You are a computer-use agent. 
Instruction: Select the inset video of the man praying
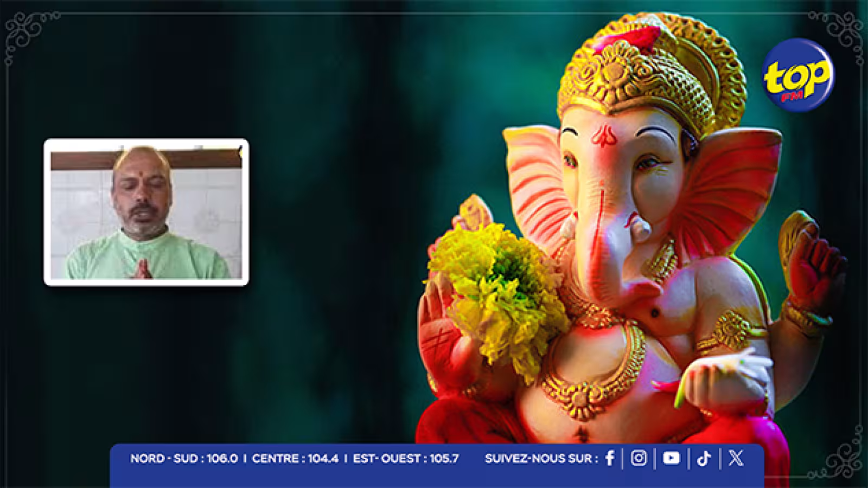(146, 212)
